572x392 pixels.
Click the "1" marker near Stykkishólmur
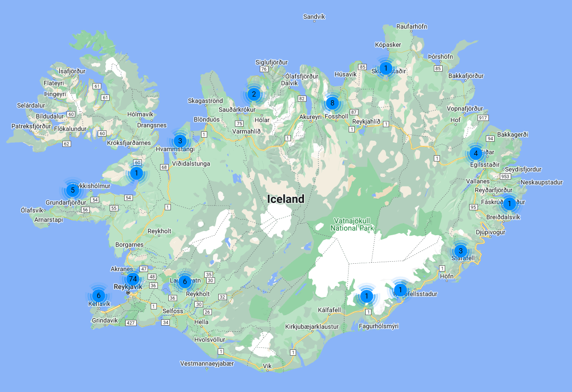tap(136, 173)
